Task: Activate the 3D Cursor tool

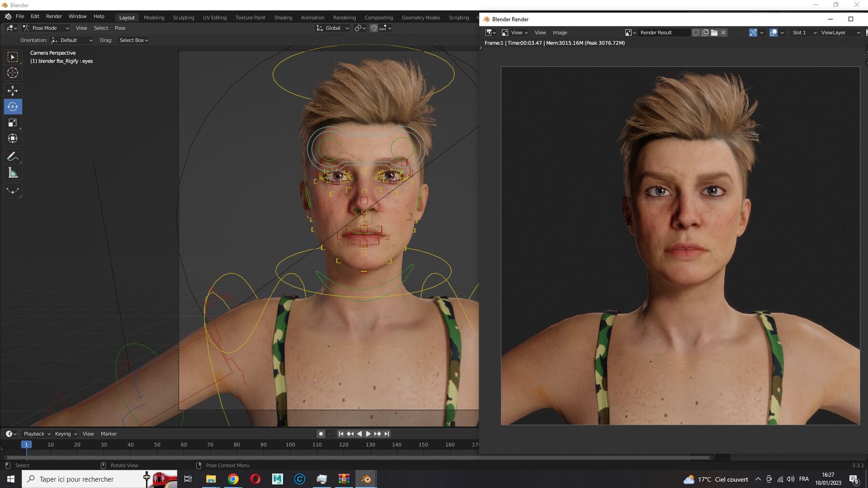Action: 13,73
